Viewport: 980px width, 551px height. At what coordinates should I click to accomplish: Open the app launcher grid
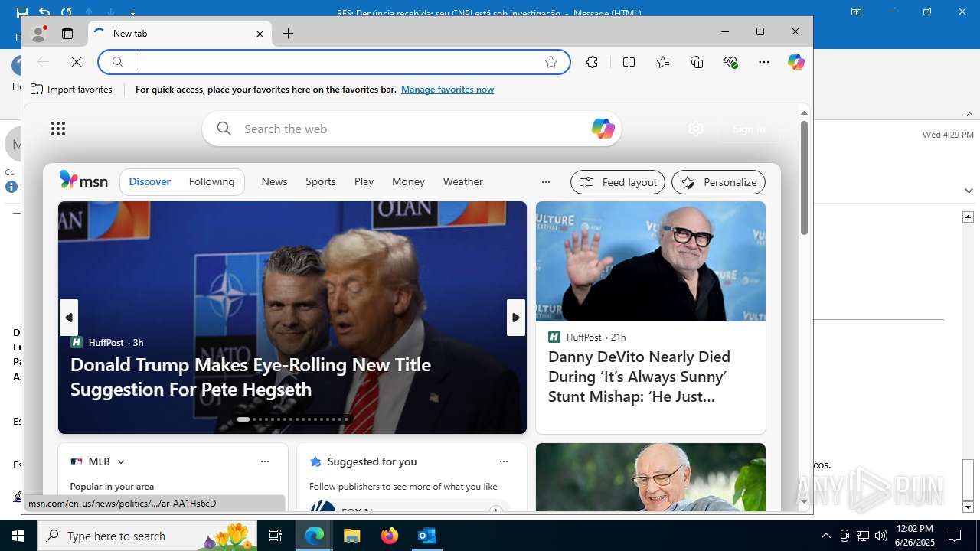[x=58, y=129]
